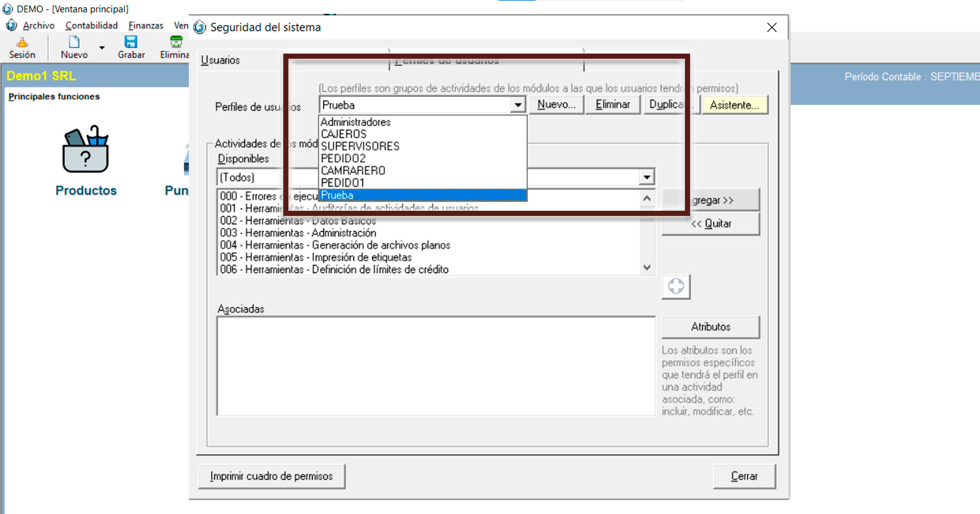Click the Asistente... button
The width and height of the screenshot is (980, 514).
coord(734,105)
